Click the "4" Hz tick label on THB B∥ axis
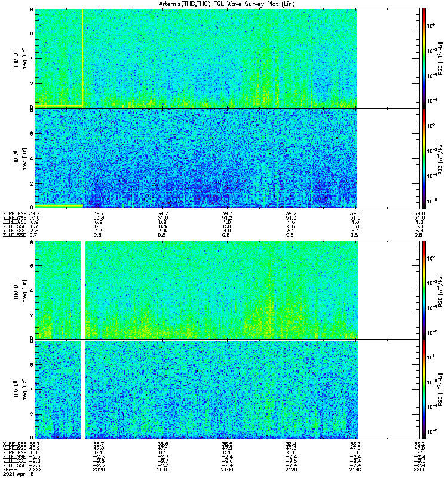 click(x=32, y=158)
